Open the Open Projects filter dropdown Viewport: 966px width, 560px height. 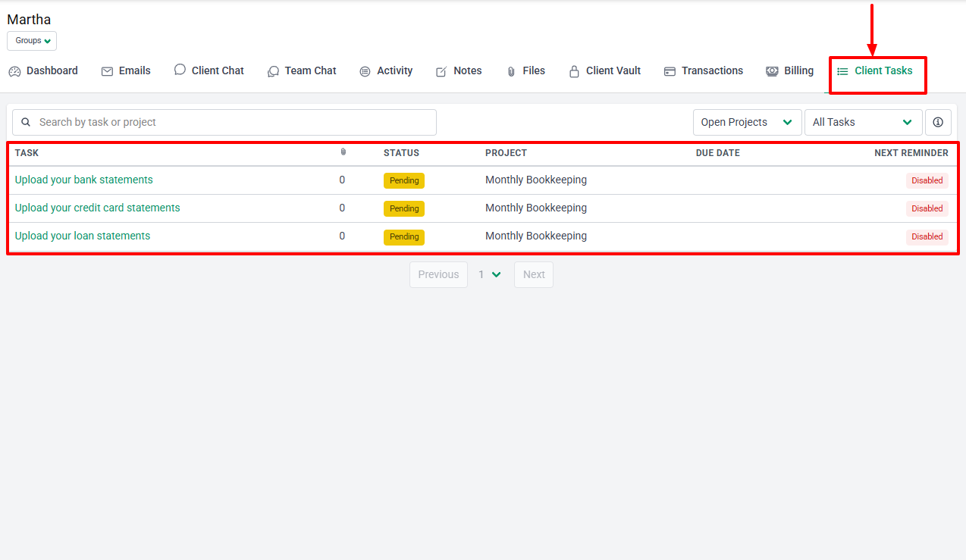click(x=746, y=121)
